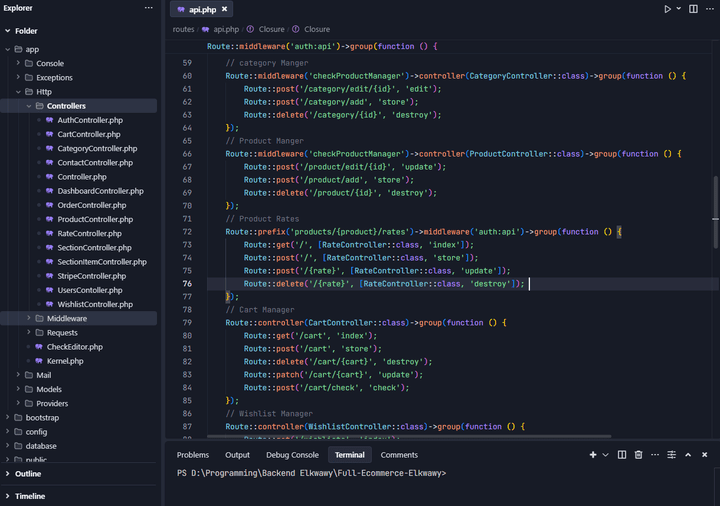This screenshot has height=506, width=720.
Task: Switch to the Output tab
Action: pos(237,455)
